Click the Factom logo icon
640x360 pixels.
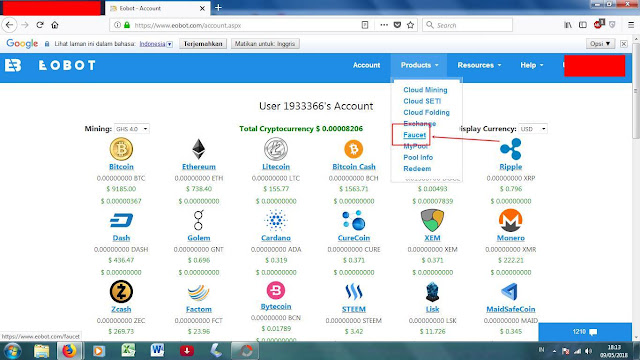[x=199, y=292]
